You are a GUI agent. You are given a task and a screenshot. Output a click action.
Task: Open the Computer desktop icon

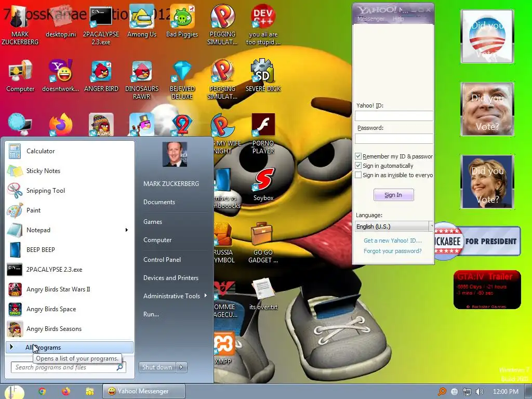tap(20, 75)
